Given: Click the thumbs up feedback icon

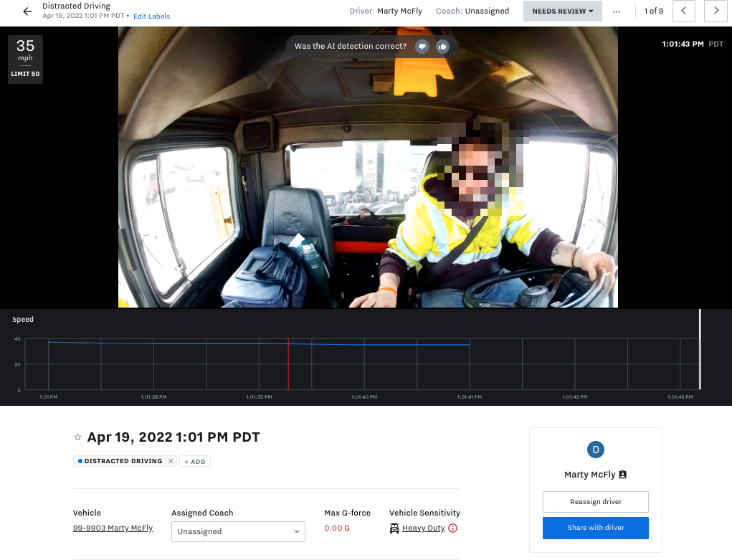Looking at the screenshot, I should [442, 47].
